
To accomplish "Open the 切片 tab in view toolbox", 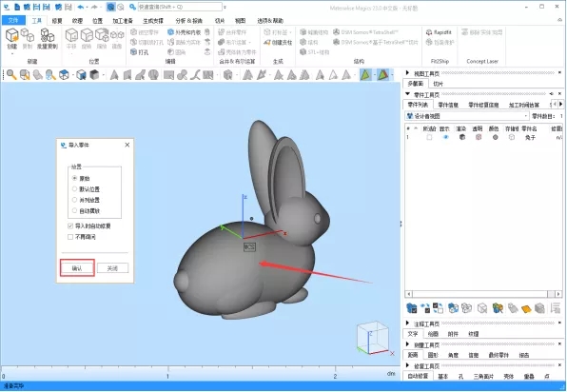I will 438,84.
